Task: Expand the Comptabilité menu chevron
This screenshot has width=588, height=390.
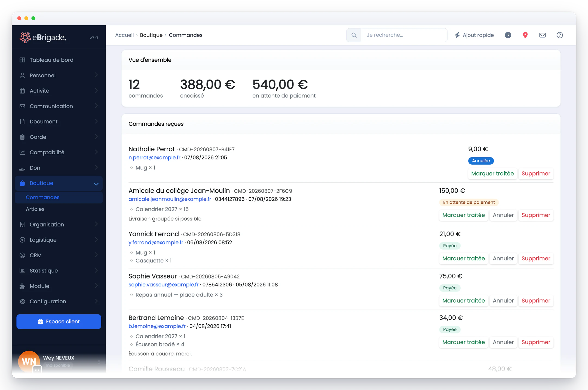Action: pyautogui.click(x=96, y=152)
